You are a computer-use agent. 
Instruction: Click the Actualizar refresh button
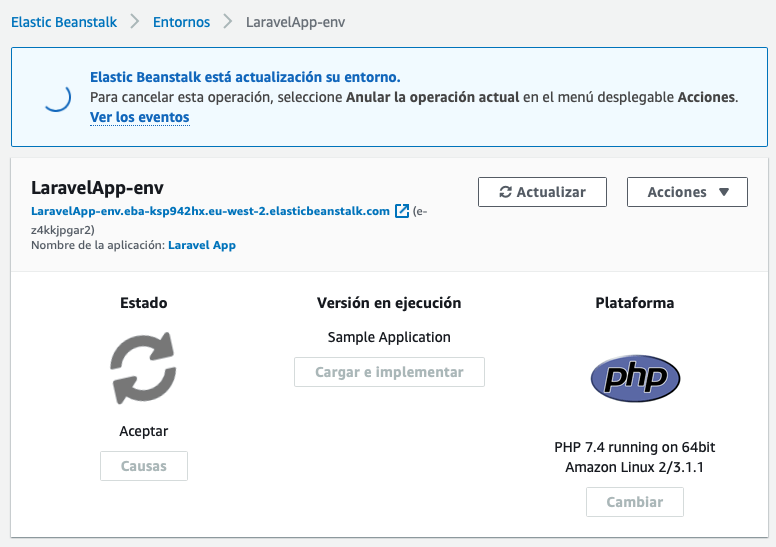tap(542, 192)
